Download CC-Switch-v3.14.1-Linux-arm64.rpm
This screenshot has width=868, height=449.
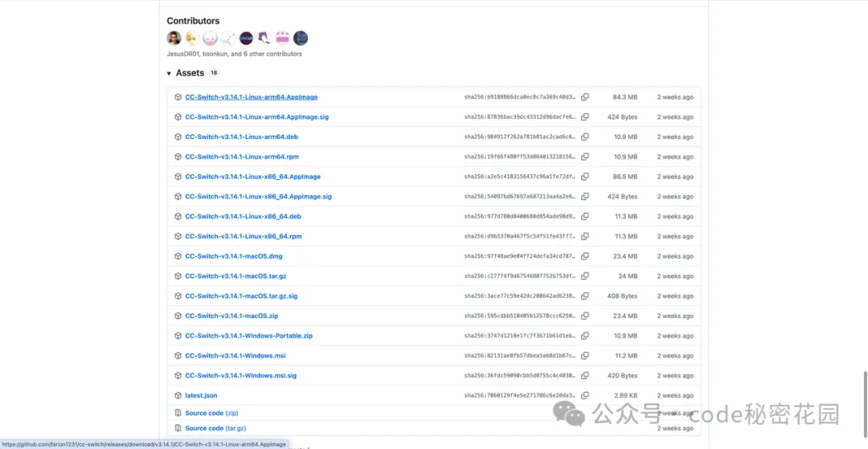[242, 157]
